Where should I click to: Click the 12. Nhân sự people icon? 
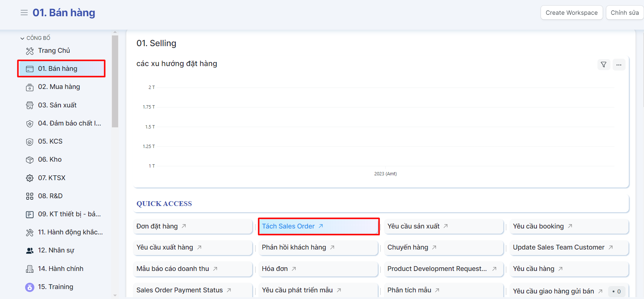30,251
